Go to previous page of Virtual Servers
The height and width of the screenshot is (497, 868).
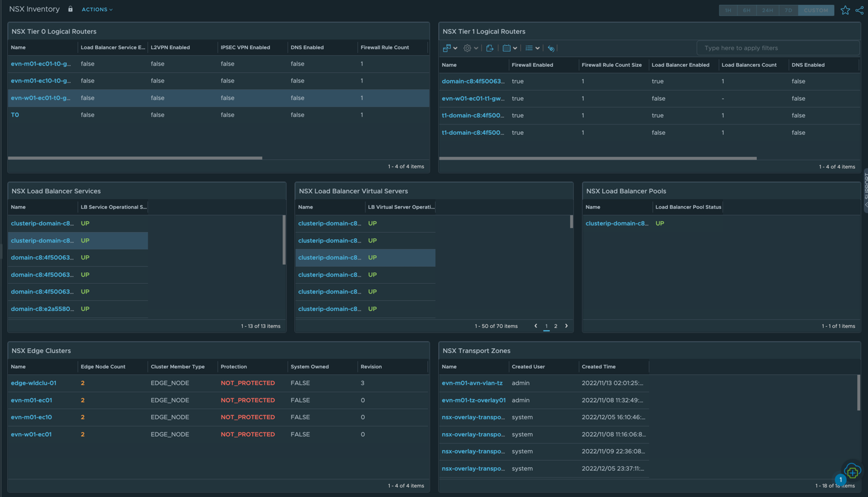tap(535, 326)
